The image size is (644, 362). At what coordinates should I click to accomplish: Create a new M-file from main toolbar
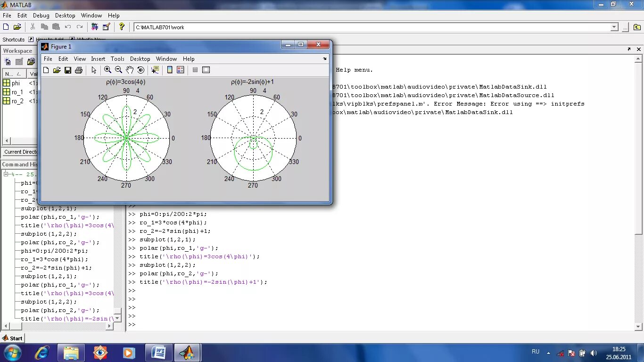(x=6, y=27)
